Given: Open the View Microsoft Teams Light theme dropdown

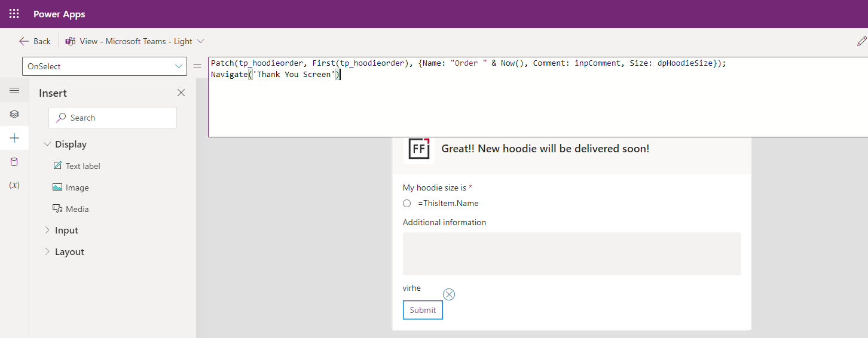Looking at the screenshot, I should pos(135,41).
